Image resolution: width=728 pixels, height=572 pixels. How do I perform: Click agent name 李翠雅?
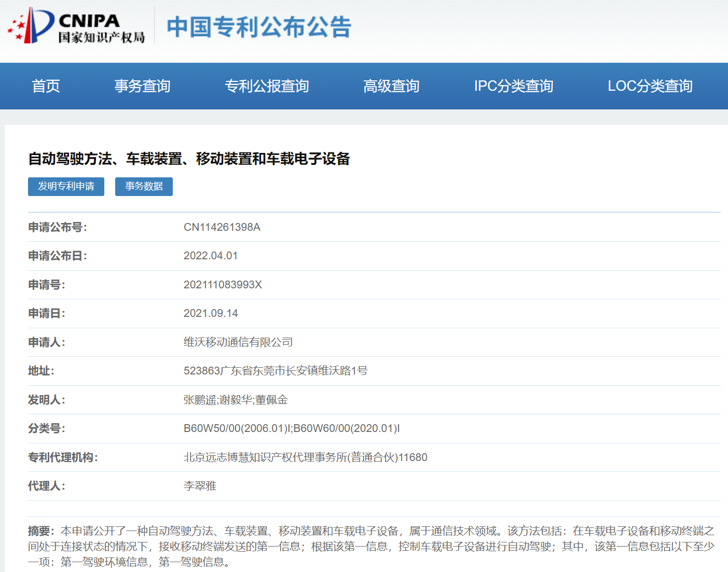pos(200,486)
